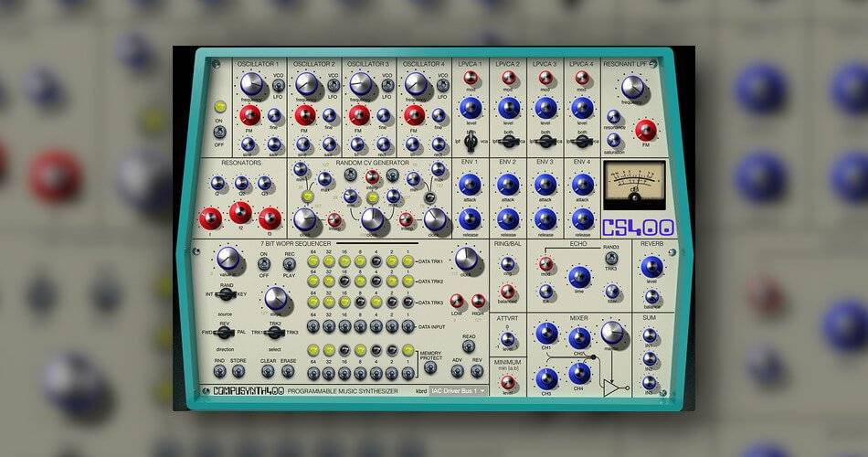Click LPVCA 4 lpf/both/vca selector
This screenshot has width=868, height=457.
(582, 142)
